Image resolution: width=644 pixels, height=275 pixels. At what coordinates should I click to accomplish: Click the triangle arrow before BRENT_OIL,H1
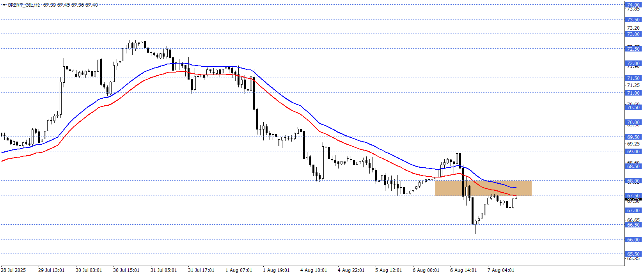4,5
